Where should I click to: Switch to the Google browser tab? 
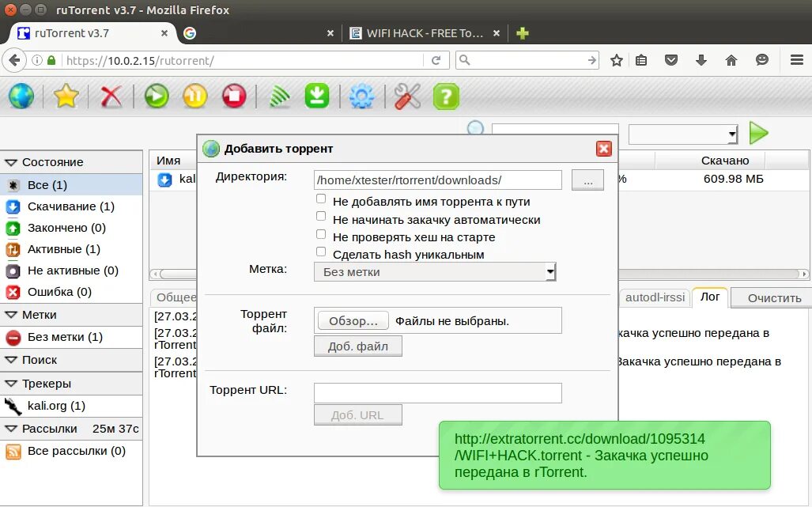point(259,33)
